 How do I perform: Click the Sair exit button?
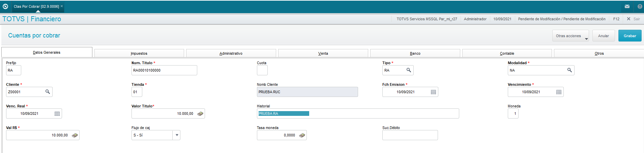(633, 19)
